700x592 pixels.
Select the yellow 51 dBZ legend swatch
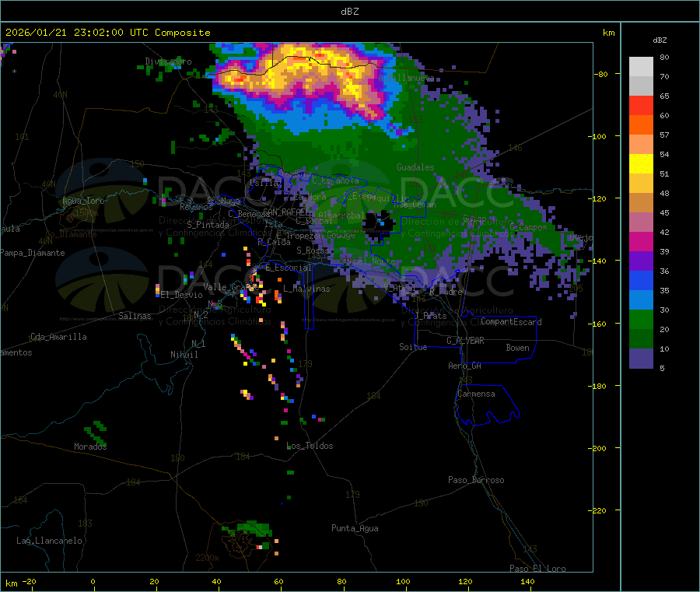pyautogui.click(x=641, y=164)
